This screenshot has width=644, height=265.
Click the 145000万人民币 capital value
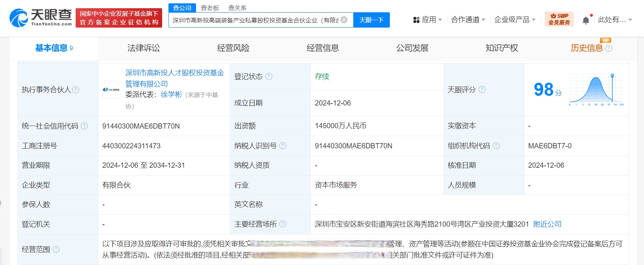point(341,126)
